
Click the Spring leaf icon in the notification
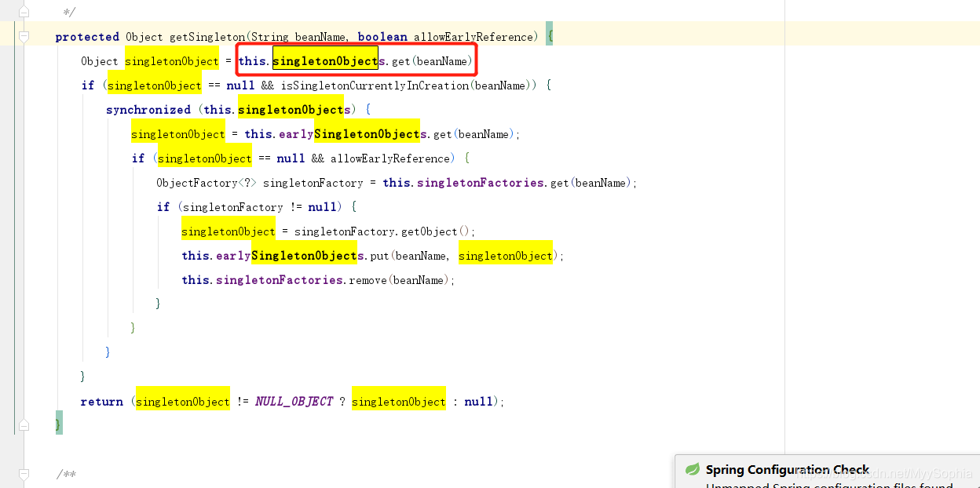(x=692, y=469)
